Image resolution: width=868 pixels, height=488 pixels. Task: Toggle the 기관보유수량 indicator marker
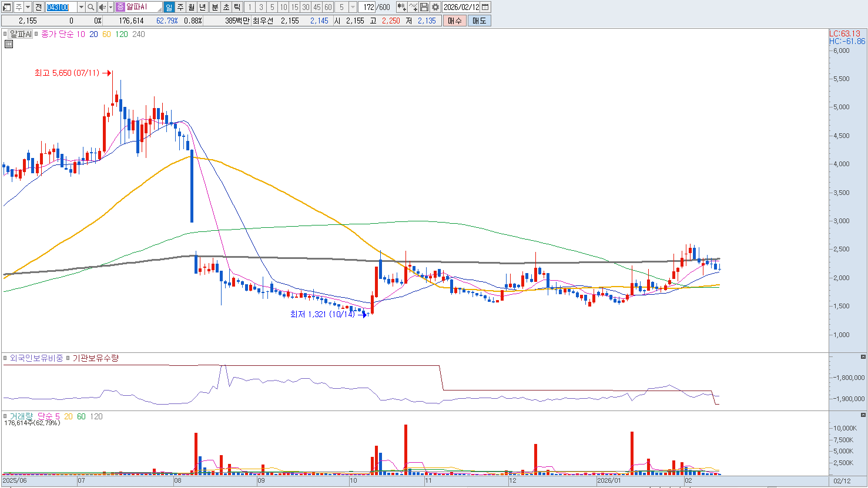(x=68, y=358)
